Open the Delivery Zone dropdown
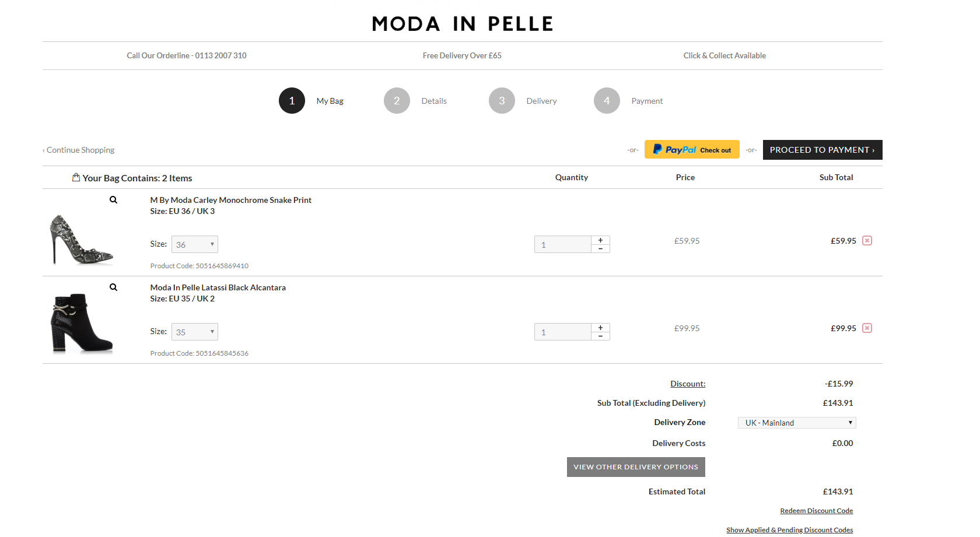Viewport: 980px width, 537px height. [796, 422]
